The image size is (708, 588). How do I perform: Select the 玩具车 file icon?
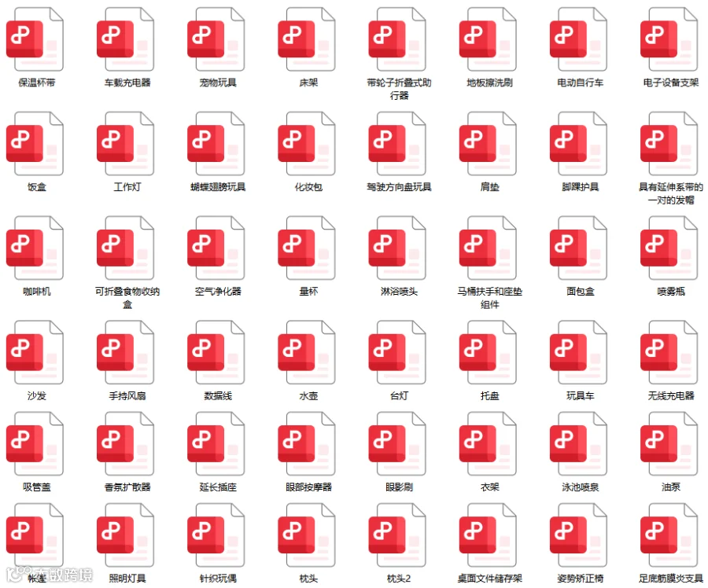578,352
